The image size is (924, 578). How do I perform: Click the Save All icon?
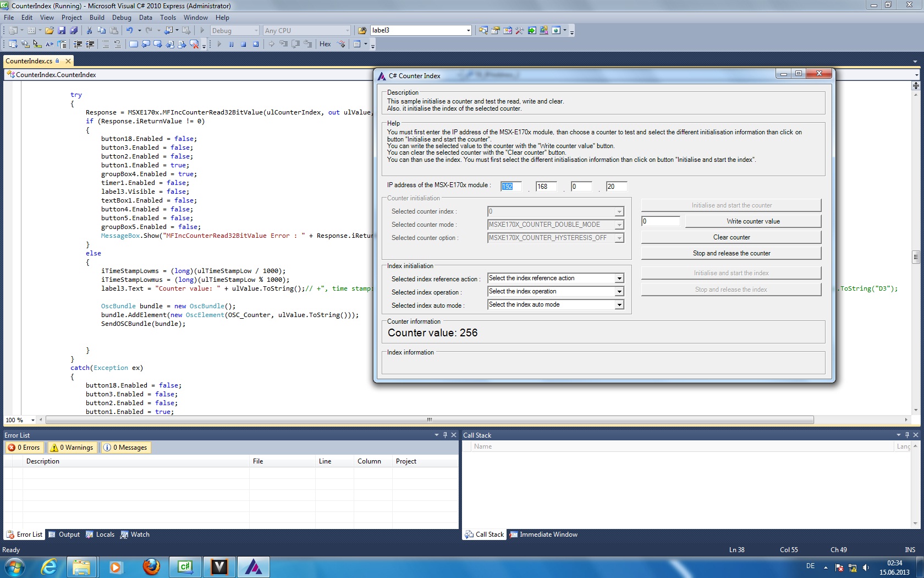[73, 31]
